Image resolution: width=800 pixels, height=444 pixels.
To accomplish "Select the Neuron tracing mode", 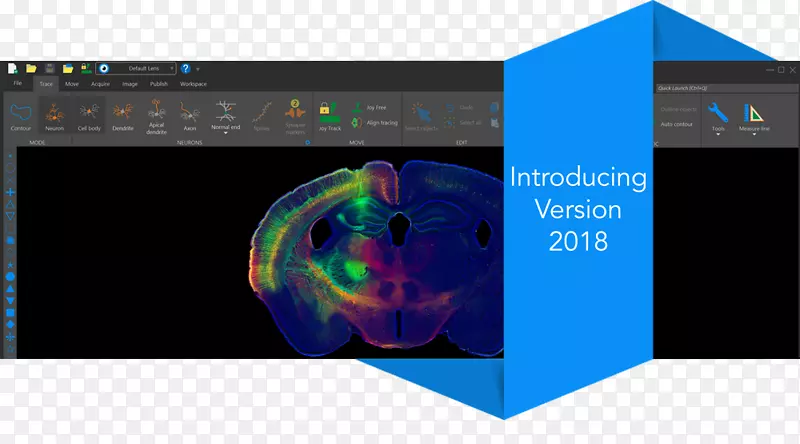I will click(54, 116).
